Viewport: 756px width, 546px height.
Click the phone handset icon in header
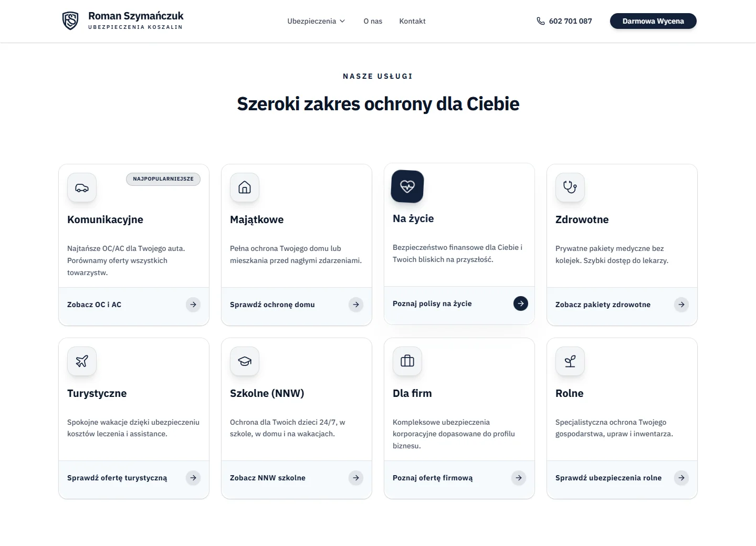click(541, 21)
